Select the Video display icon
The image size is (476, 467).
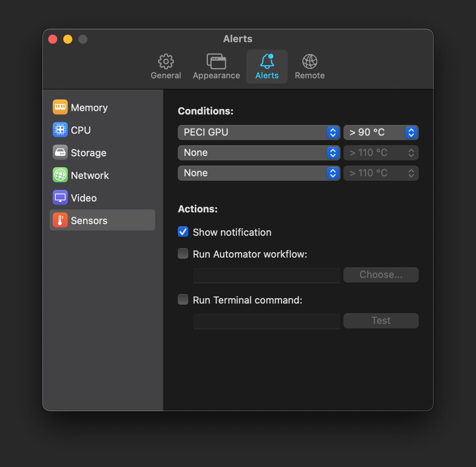click(x=60, y=197)
